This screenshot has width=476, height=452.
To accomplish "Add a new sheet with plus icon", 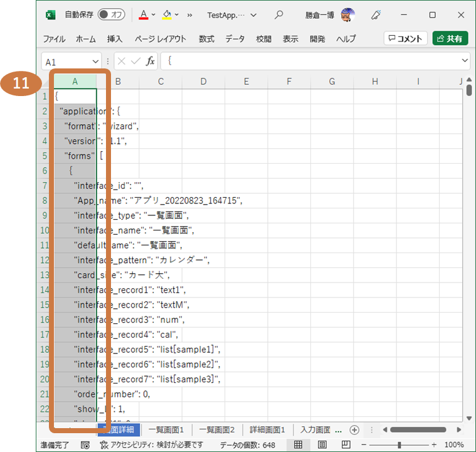I will [354, 430].
